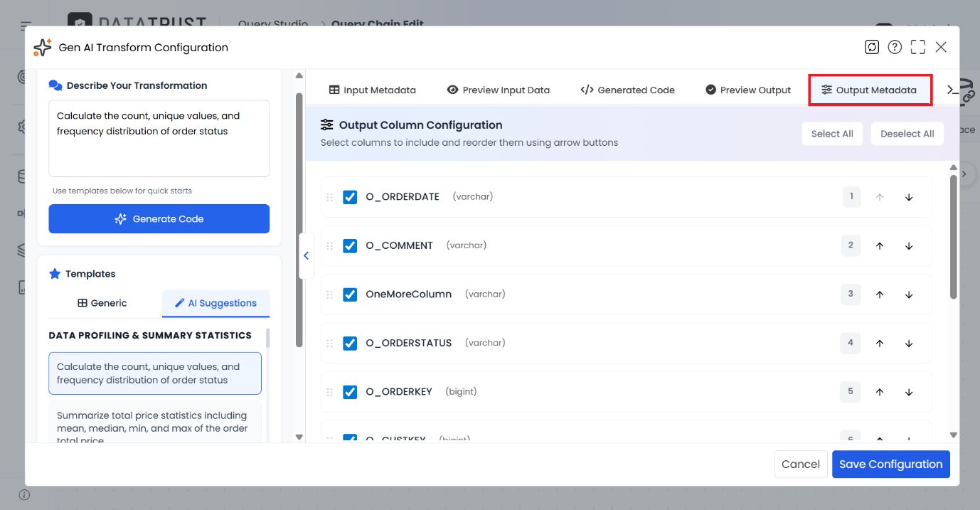Click the position number 4 badge
Viewport: 980px width, 510px height.
(x=851, y=343)
